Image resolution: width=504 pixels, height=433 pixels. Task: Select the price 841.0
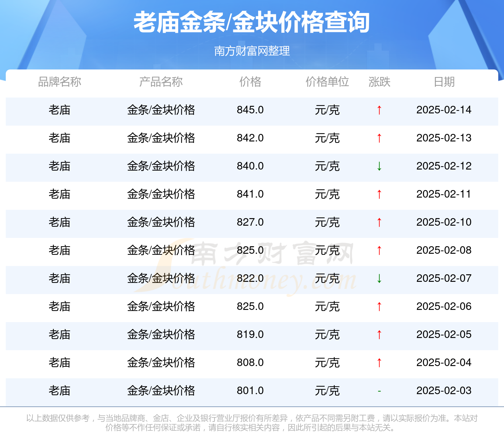250,194
